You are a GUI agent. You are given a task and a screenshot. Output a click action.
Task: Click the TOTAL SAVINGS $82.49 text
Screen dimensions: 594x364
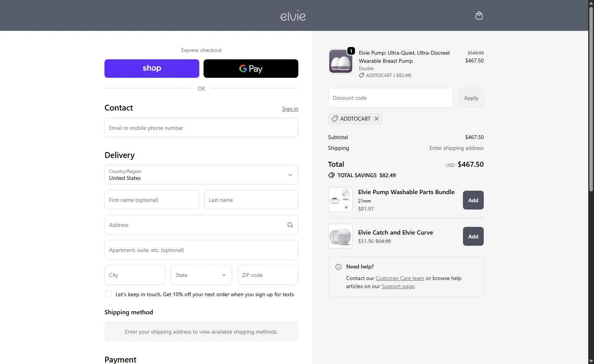tap(367, 175)
